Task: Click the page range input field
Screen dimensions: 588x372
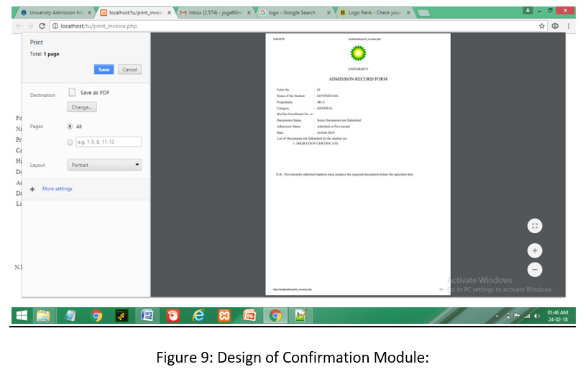Action: (x=108, y=142)
